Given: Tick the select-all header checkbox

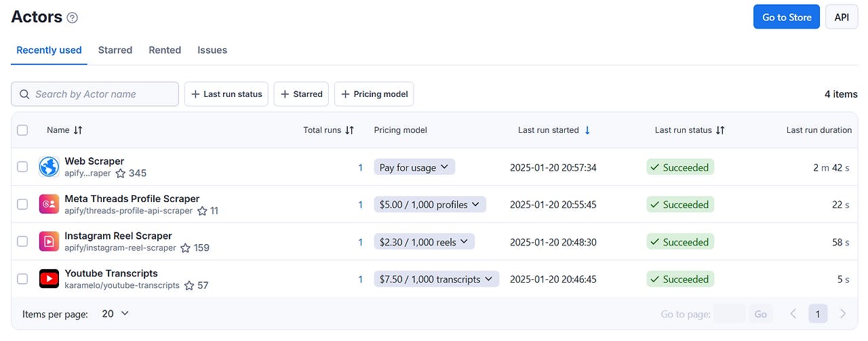Looking at the screenshot, I should click(22, 130).
